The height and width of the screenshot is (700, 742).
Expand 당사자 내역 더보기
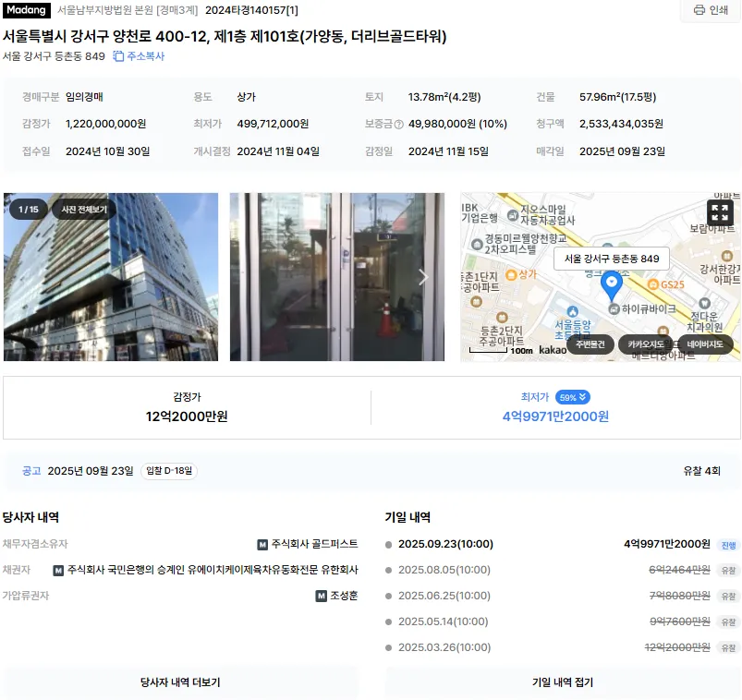[180, 682]
